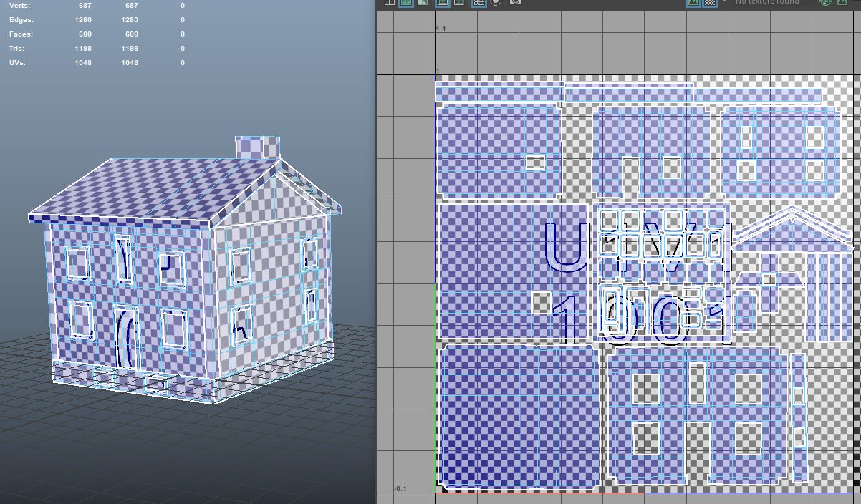Toggle the image display icon beside checker icon
861x504 pixels.
click(x=693, y=2)
